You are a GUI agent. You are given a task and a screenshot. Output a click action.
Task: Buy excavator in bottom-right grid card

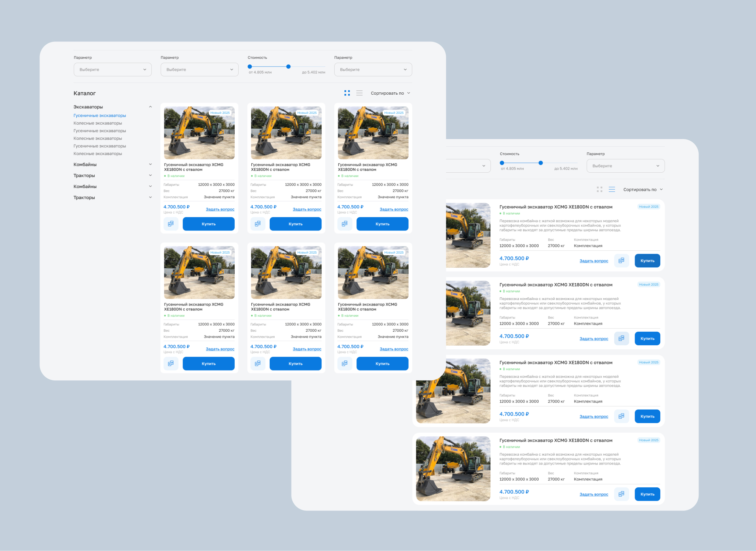(x=383, y=364)
